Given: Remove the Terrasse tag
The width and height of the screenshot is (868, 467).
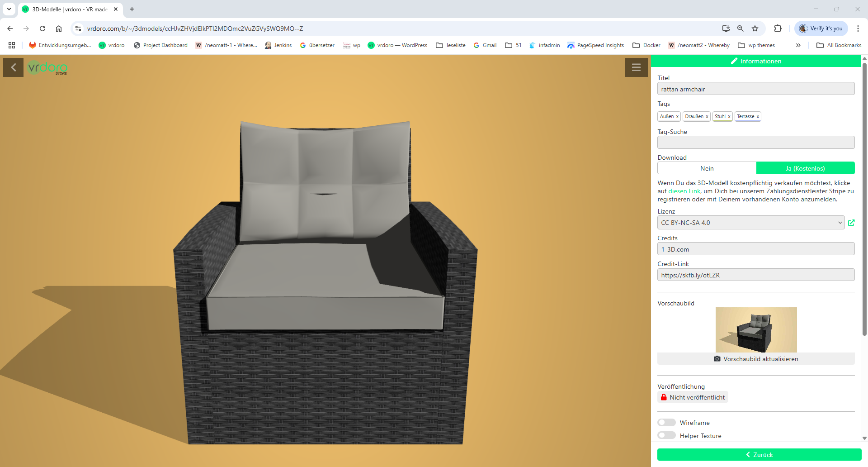Looking at the screenshot, I should click(x=758, y=117).
